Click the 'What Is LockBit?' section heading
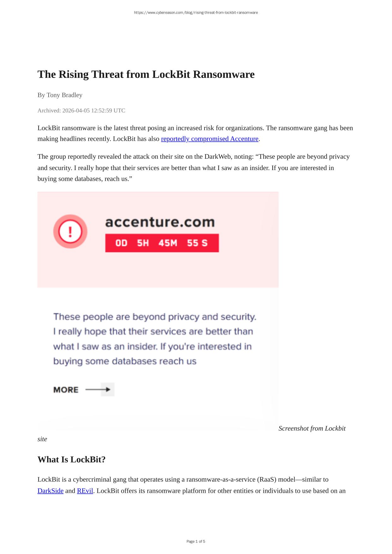392x554 pixels. click(x=71, y=459)
